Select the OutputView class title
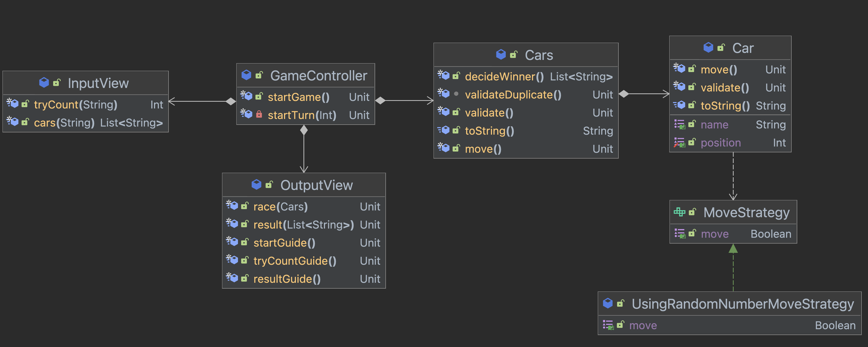Viewport: 868px width, 347px height. (x=316, y=185)
